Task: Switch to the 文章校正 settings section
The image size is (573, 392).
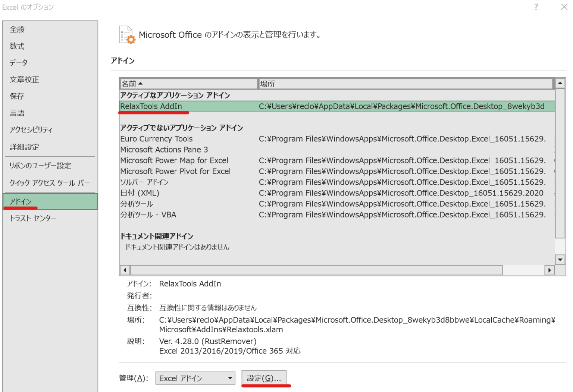Action: click(24, 79)
